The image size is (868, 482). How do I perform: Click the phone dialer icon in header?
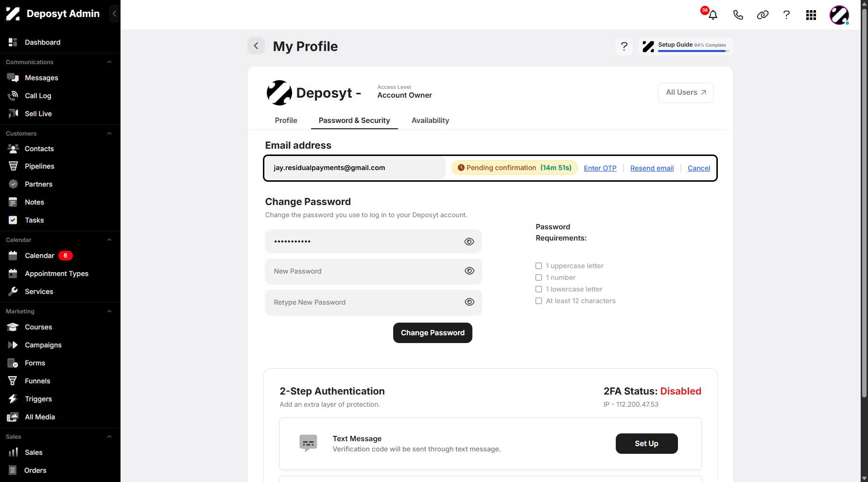click(x=738, y=15)
